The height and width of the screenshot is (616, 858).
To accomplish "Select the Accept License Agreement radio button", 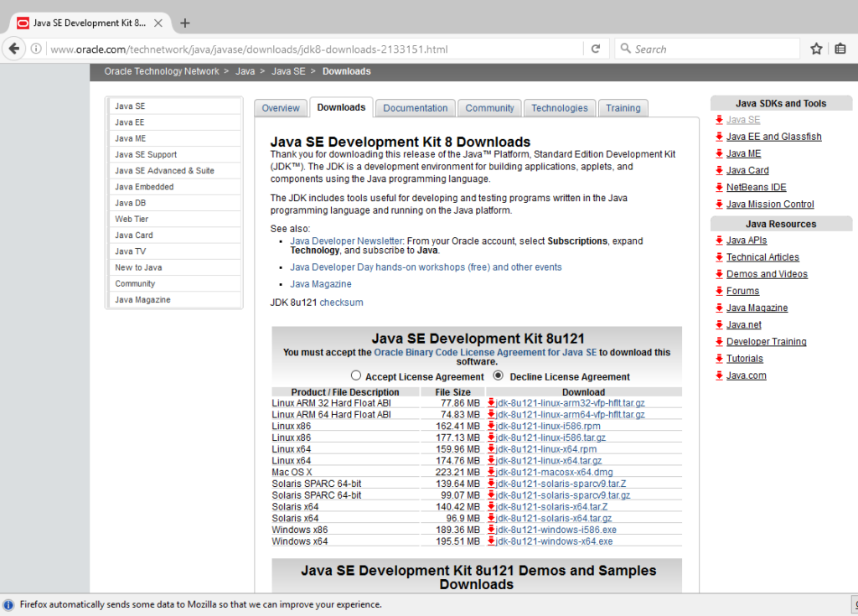I will click(356, 375).
